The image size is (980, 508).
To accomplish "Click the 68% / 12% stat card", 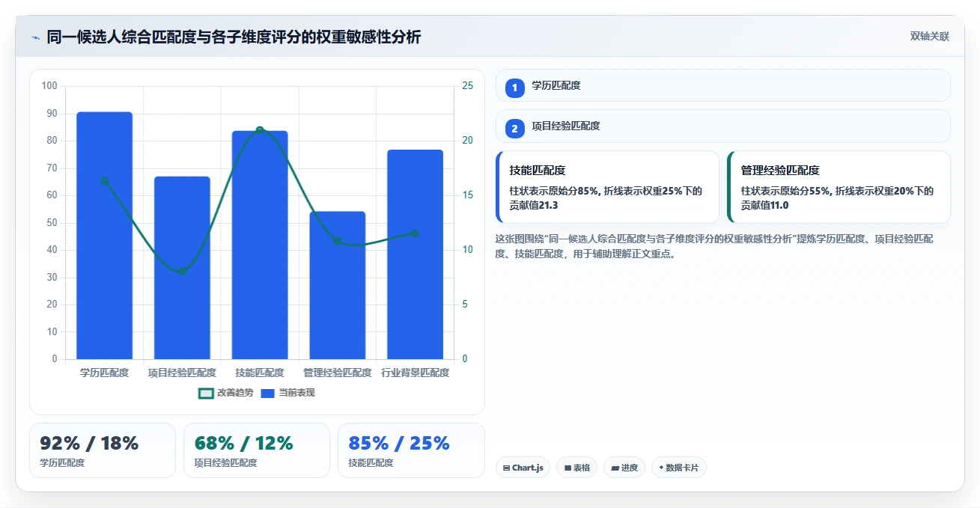I will point(257,450).
